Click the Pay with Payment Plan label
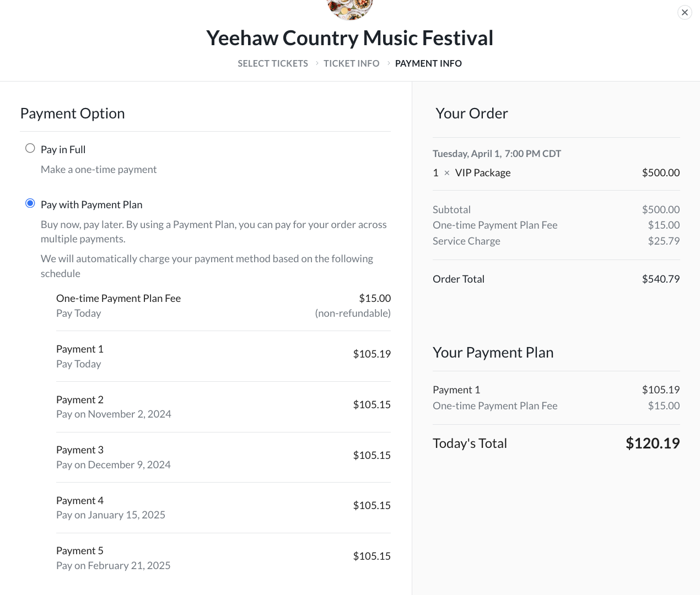 91,204
